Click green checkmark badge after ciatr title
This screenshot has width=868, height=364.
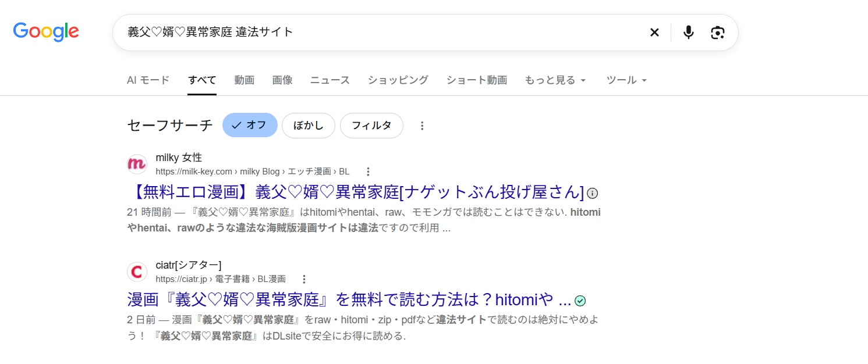click(x=580, y=301)
